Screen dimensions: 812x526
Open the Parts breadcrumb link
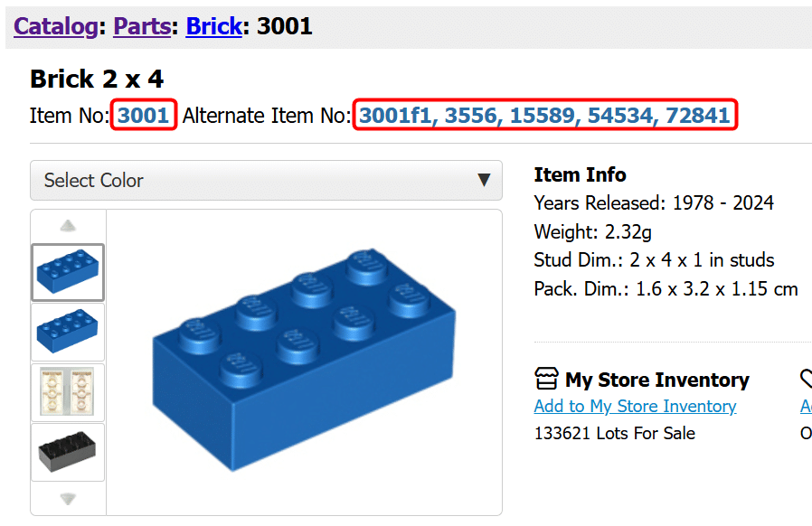(142, 26)
